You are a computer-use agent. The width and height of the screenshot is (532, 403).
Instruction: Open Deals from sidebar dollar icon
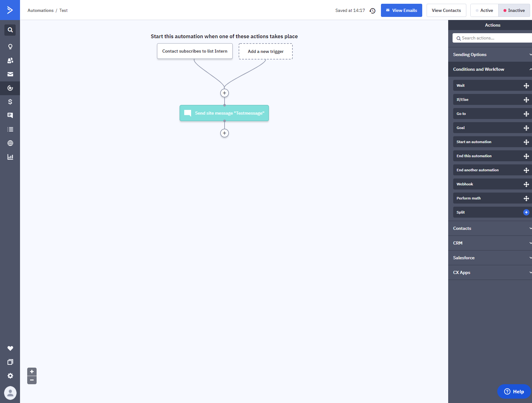[10, 102]
